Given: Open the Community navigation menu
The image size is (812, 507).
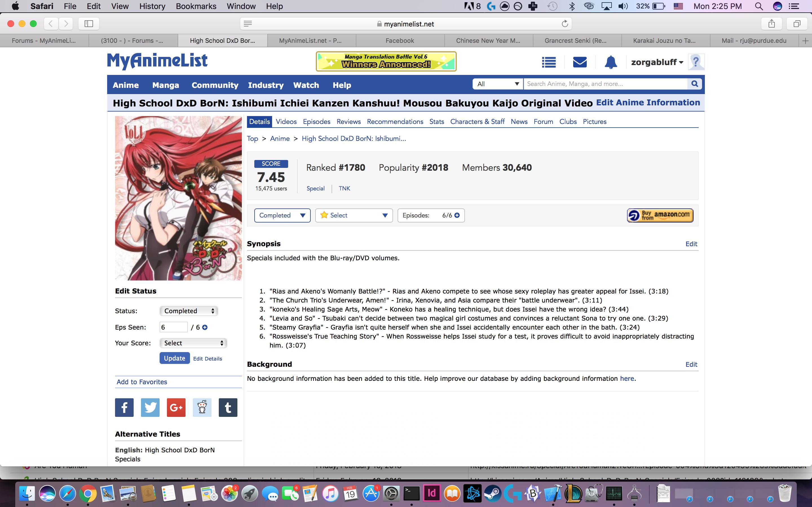Looking at the screenshot, I should 215,85.
